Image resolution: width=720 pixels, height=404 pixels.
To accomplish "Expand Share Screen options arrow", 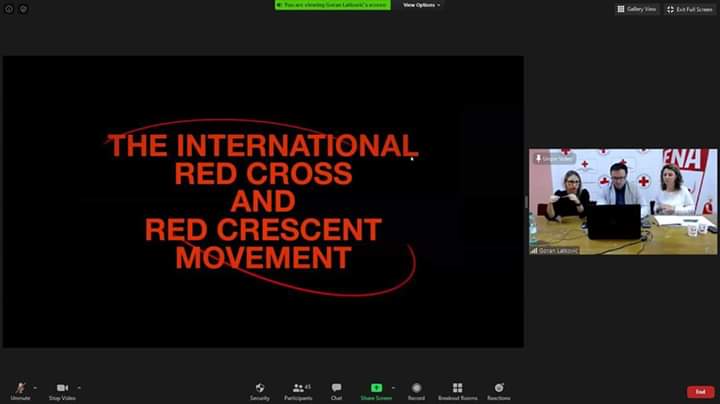I will [x=394, y=388].
